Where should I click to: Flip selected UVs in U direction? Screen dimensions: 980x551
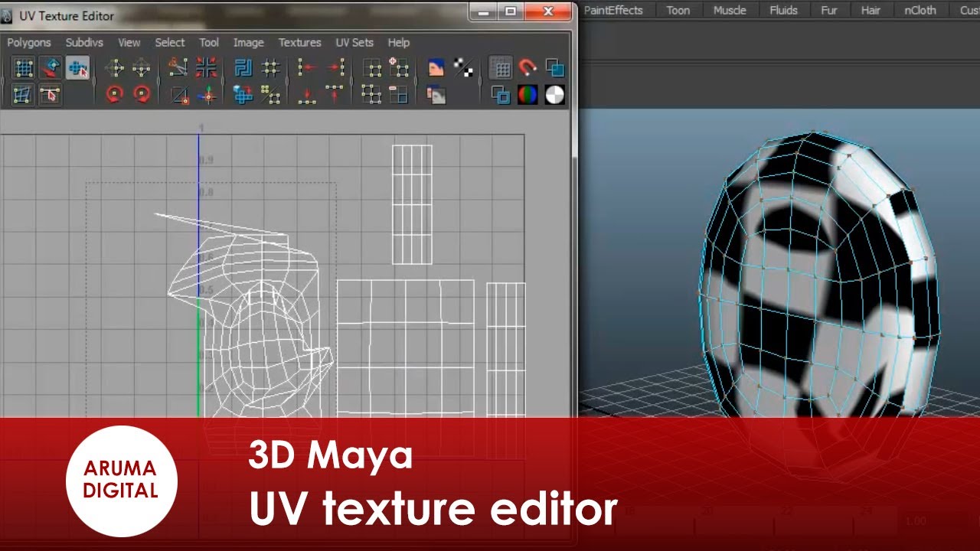[x=115, y=68]
